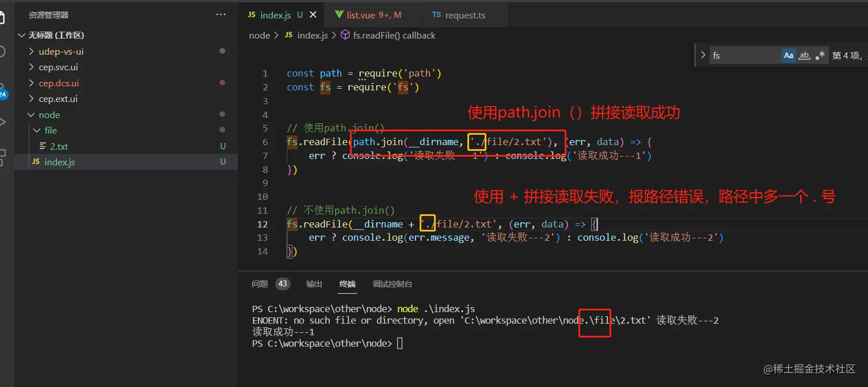Viewport: 868px width, 387px height.
Task: Click the symbol cube icon in the breadcrumb
Action: 345,35
